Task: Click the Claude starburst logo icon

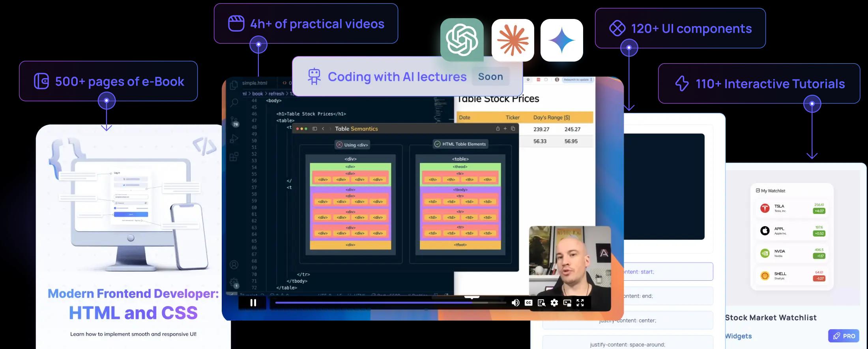Action: tap(513, 40)
